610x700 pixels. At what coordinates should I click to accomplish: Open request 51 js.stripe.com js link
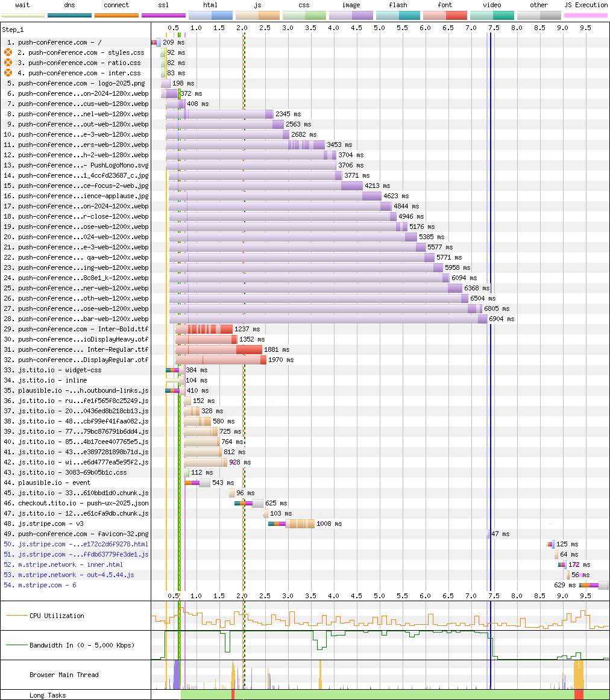76,554
